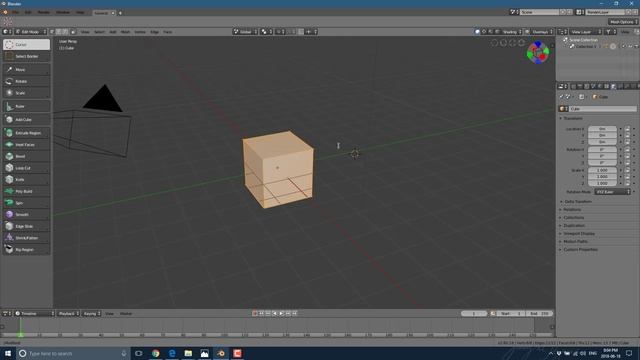
Task: Open the Mesh menu in viewport header
Action: click(x=125, y=32)
